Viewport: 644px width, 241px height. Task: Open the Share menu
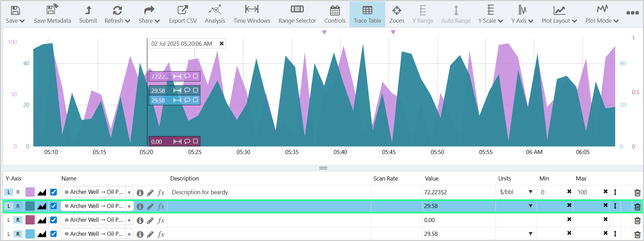pyautogui.click(x=149, y=14)
